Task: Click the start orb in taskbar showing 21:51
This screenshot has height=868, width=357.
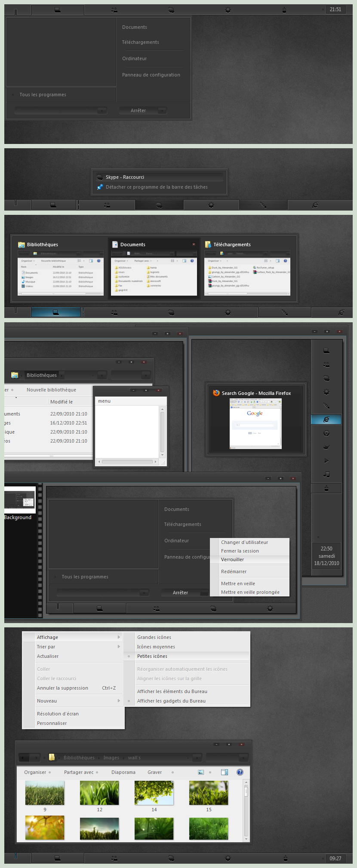Action: (x=16, y=11)
